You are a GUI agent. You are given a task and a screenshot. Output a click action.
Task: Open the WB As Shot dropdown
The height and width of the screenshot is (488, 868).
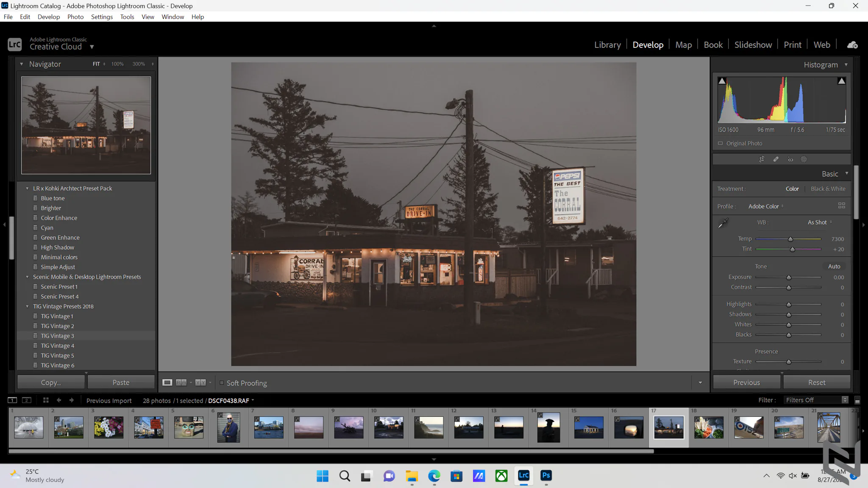tap(820, 222)
